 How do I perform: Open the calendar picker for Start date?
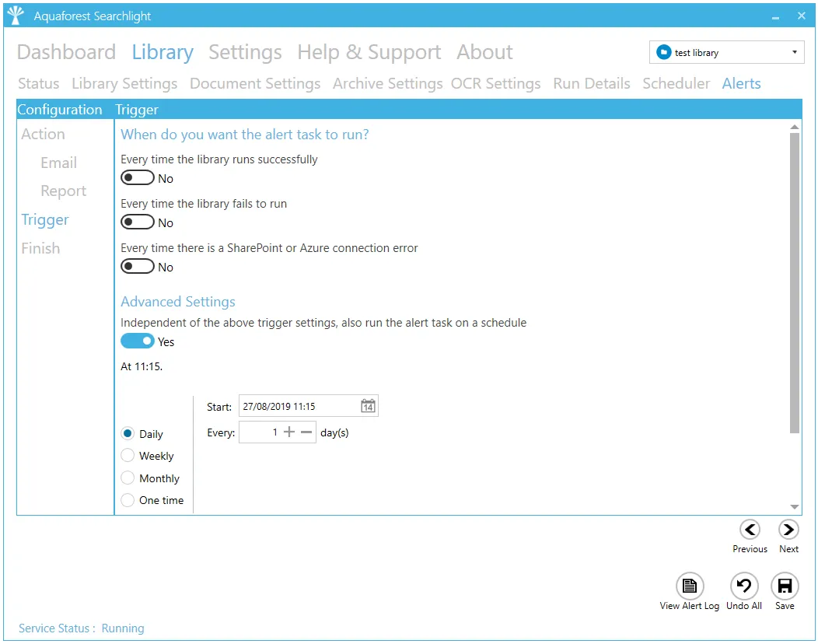click(368, 406)
